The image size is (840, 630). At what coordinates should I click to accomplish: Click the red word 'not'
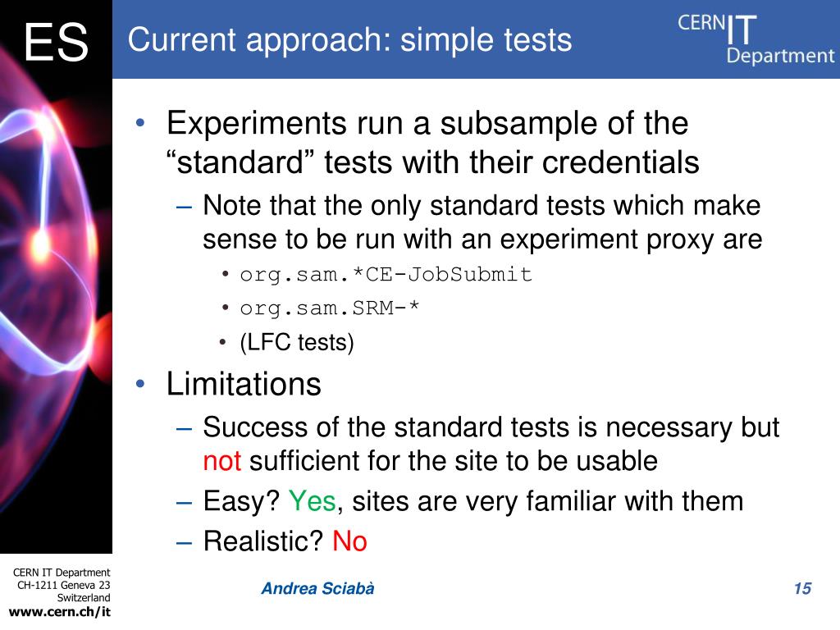point(221,461)
